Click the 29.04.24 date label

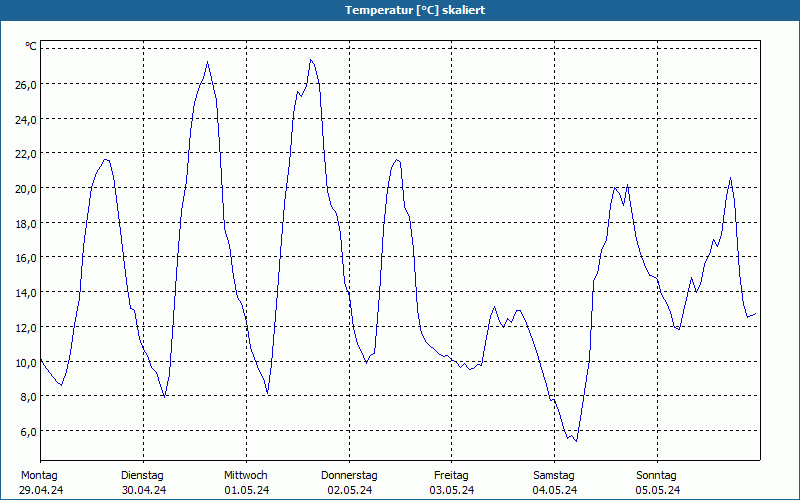[x=41, y=490]
